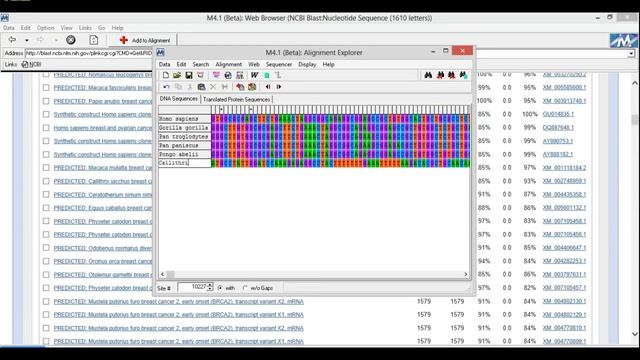Open the address bar dropdown at far right

(631, 53)
